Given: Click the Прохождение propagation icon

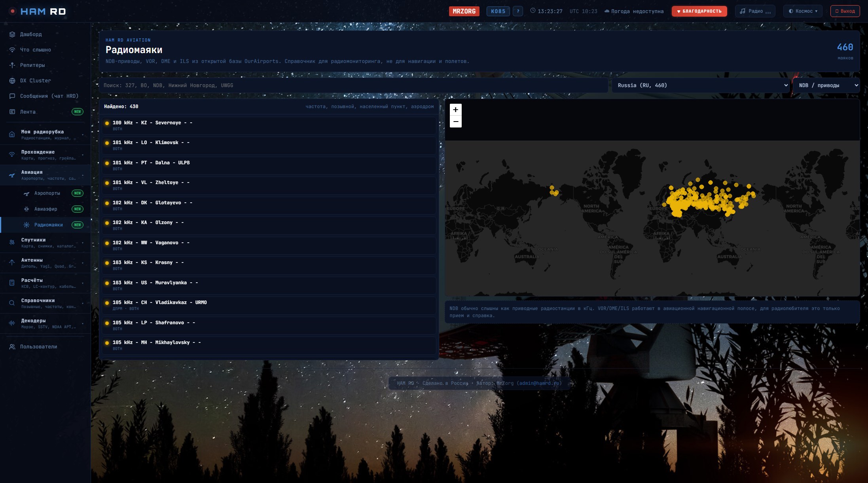Looking at the screenshot, I should 12,155.
